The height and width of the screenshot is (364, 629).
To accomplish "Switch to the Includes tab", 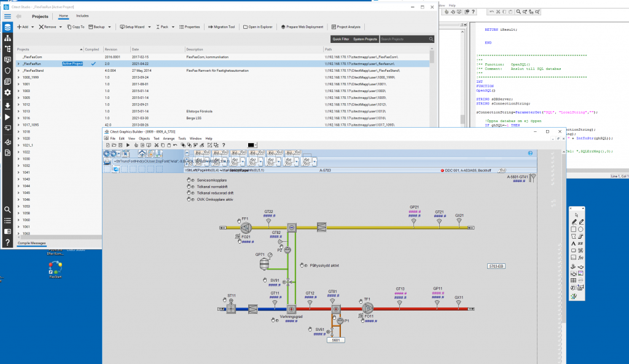I will click(82, 16).
